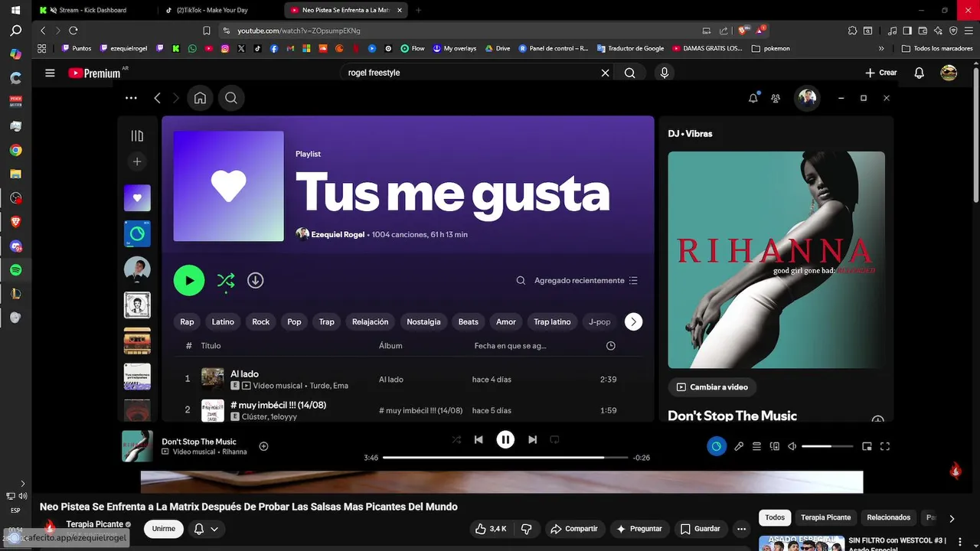Image resolution: width=980 pixels, height=551 pixels.
Task: Seek in the song progress bar
Action: 505,458
